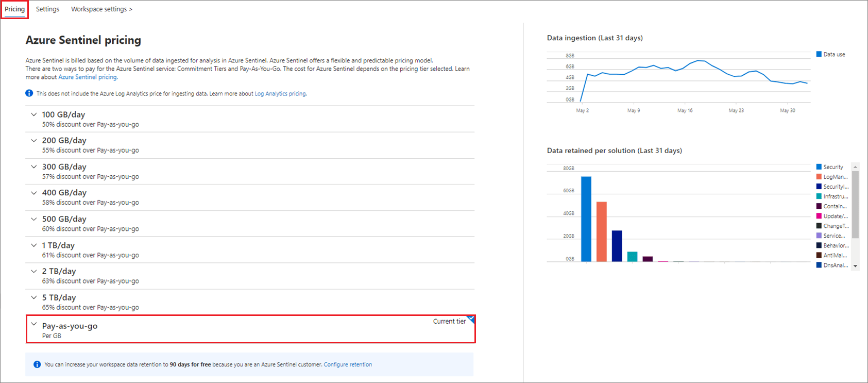Expand the 100 GB/day tier chevron
Image resolution: width=868 pixels, height=383 pixels.
(x=34, y=114)
